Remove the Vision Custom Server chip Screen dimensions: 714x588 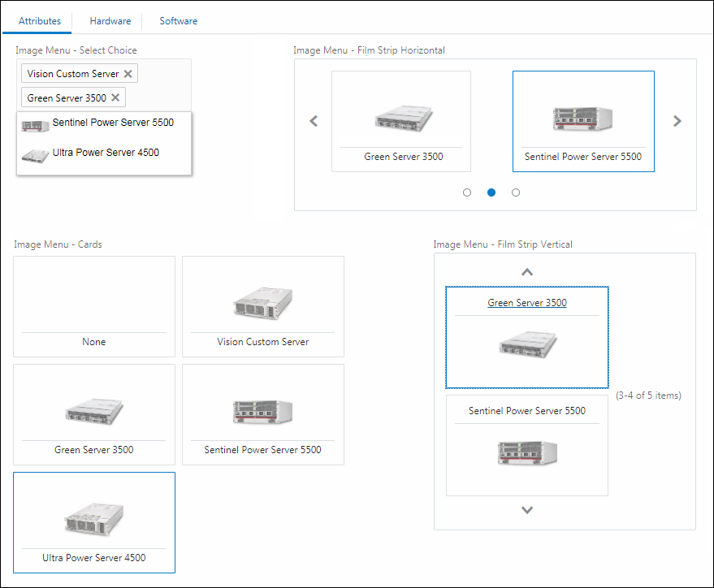coord(128,74)
